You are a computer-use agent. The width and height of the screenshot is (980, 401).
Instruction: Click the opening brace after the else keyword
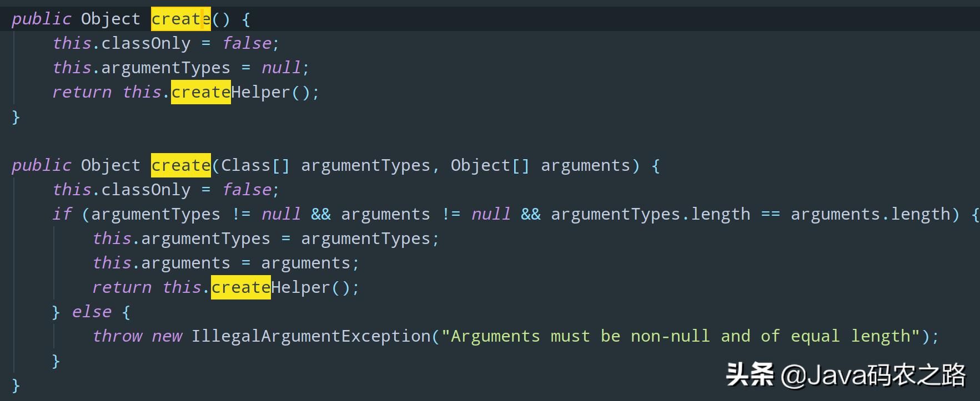[x=126, y=312]
